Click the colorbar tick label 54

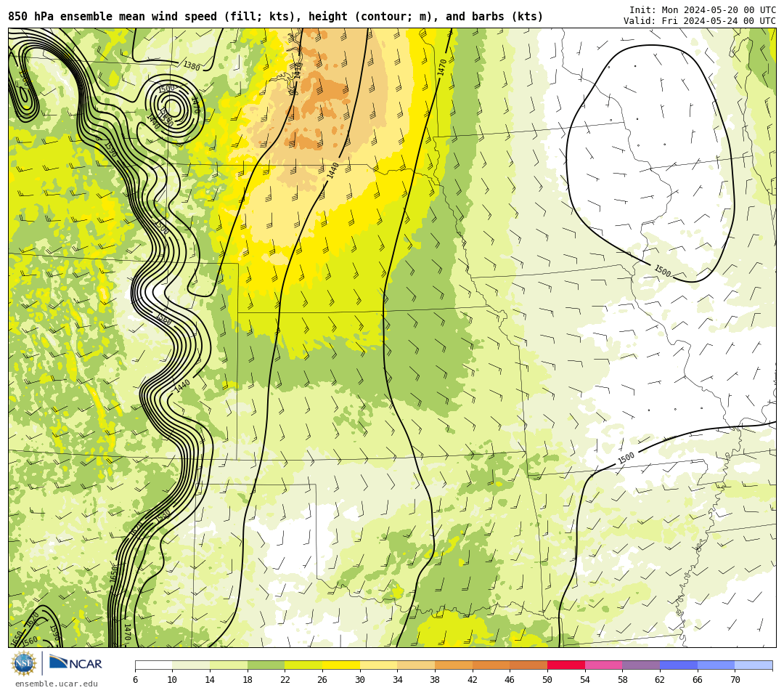coord(585,679)
